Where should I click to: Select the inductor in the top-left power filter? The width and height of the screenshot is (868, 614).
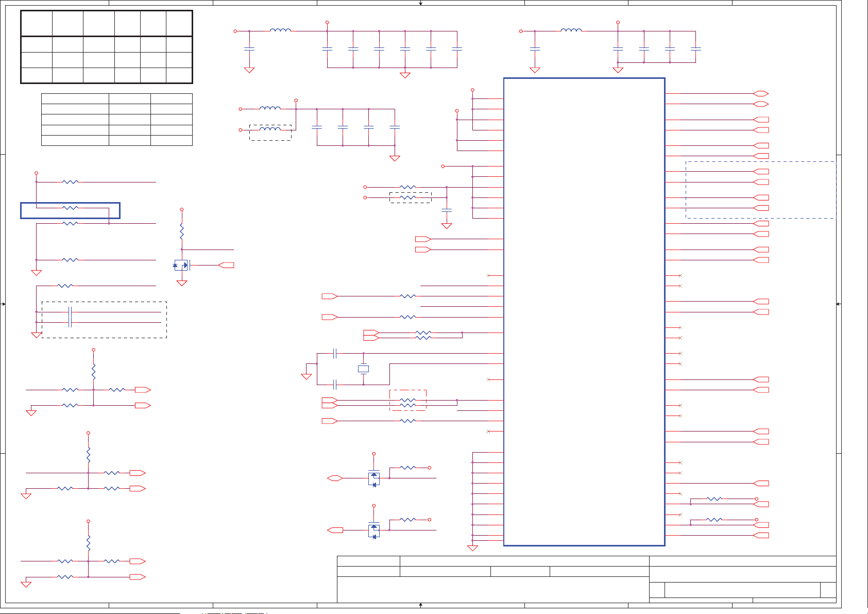(x=280, y=30)
